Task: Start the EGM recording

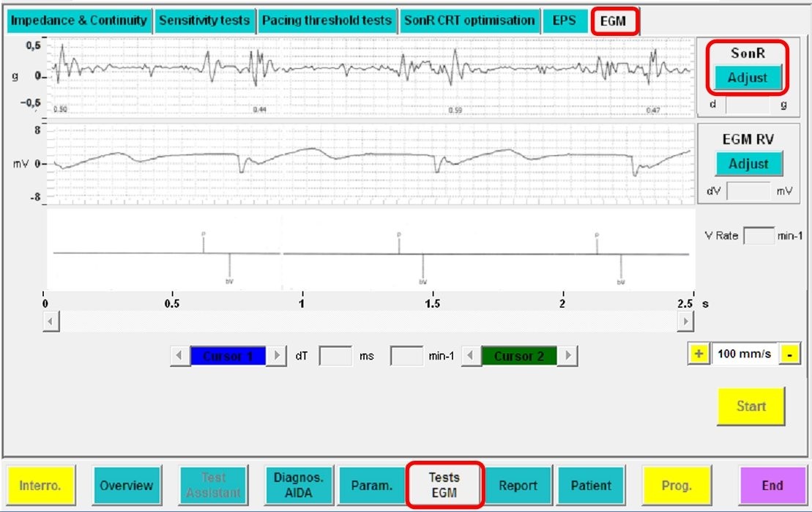Action: click(750, 406)
